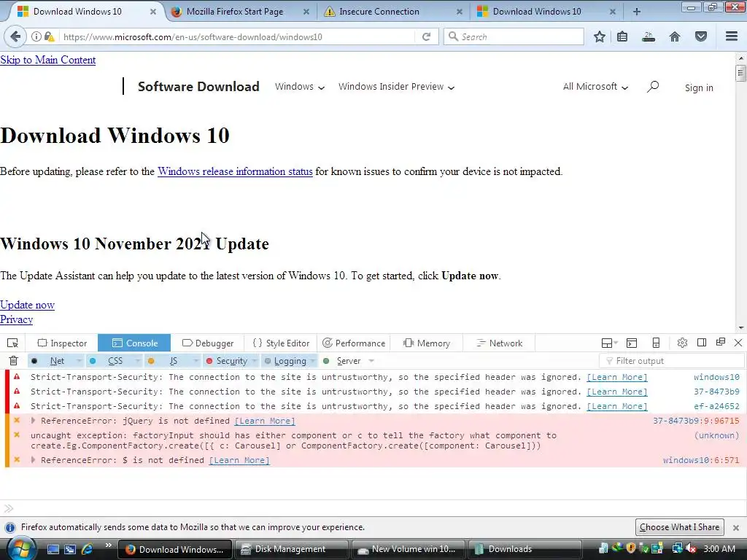Launch Internet Explorer from quick launch
The width and height of the screenshot is (747, 560).
point(88,549)
